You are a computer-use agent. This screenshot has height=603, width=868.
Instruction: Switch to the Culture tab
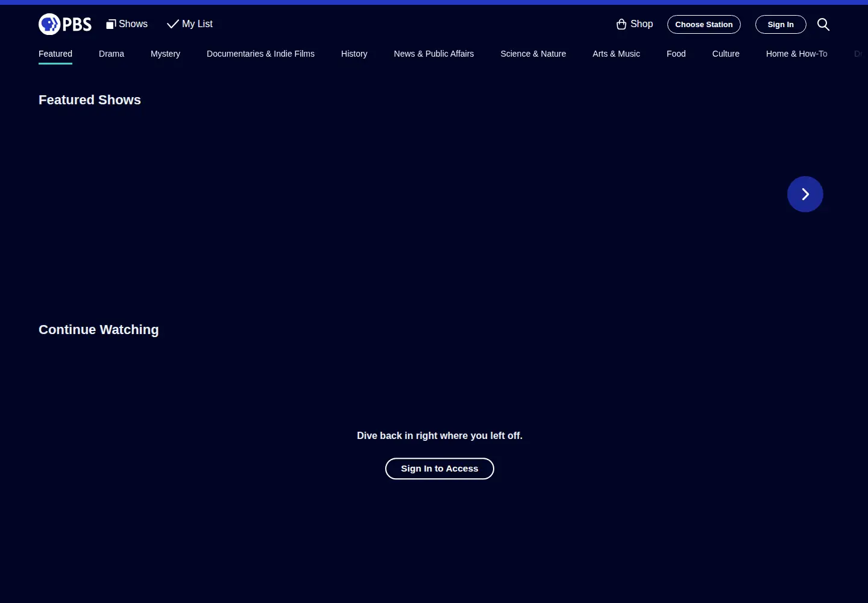pyautogui.click(x=726, y=54)
